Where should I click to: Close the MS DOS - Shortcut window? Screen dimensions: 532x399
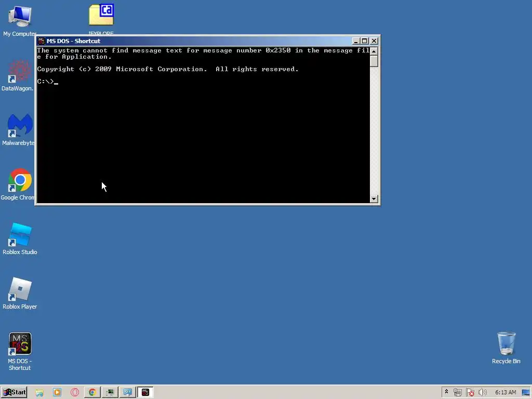374,41
